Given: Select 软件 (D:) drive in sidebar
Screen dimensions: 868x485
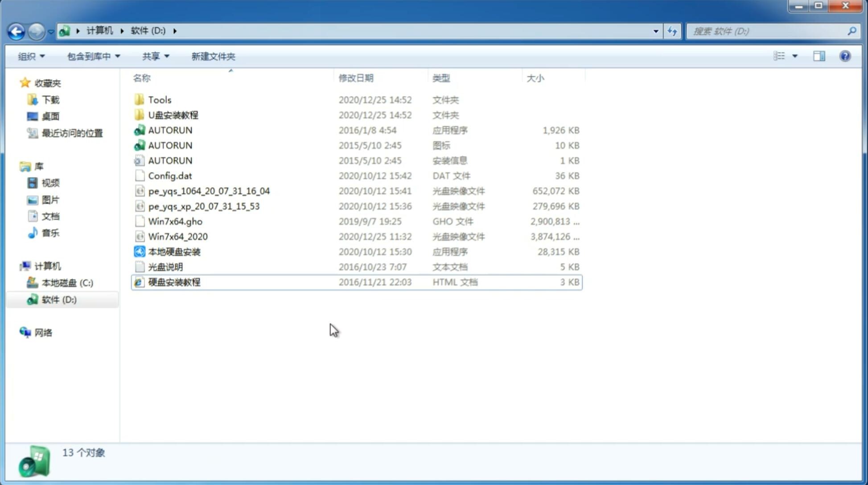Looking at the screenshot, I should click(x=58, y=300).
